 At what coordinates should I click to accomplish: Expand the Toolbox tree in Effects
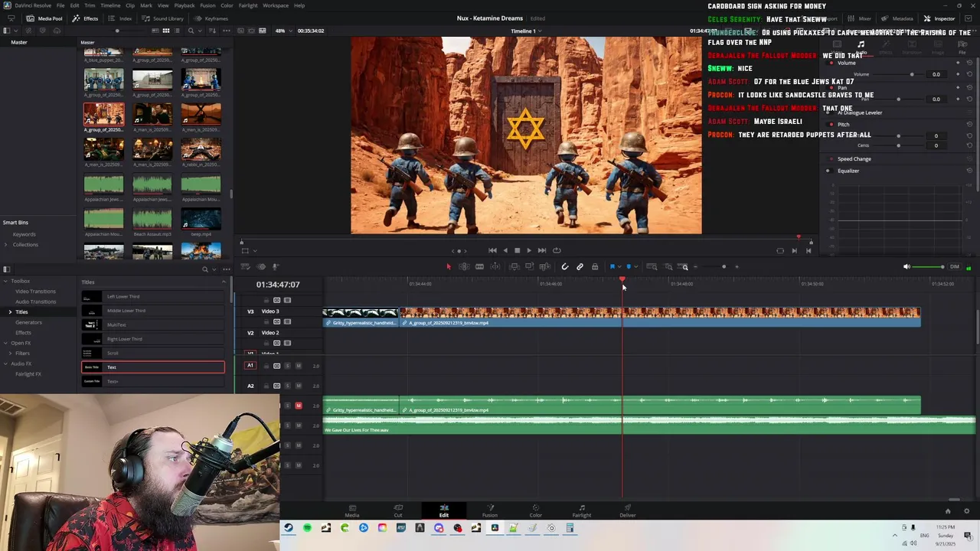(5, 281)
